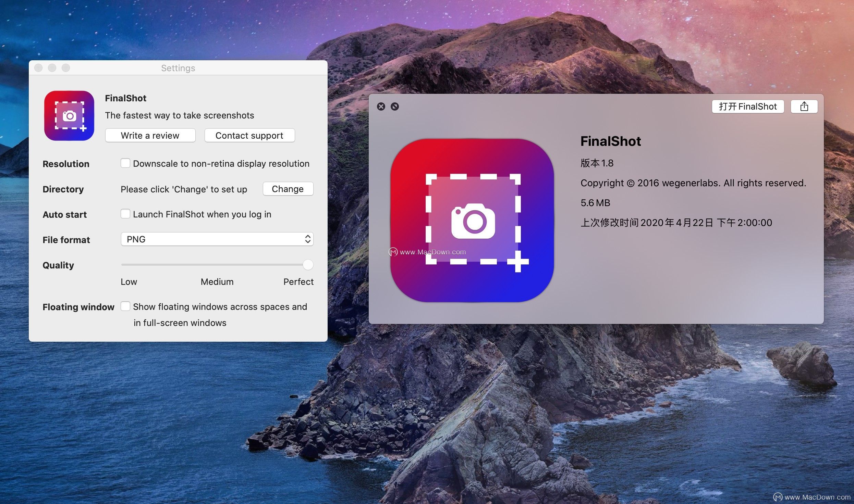This screenshot has width=854, height=504.
Task: Click the FinalShot heading in Settings
Action: click(125, 98)
